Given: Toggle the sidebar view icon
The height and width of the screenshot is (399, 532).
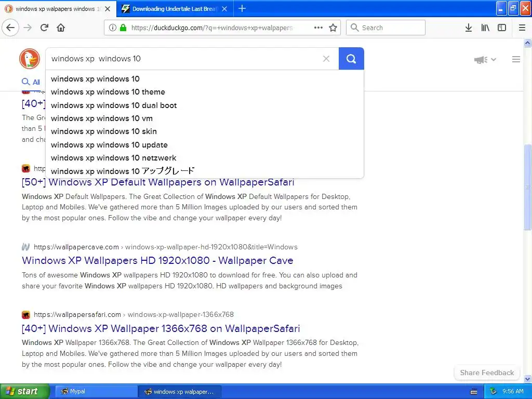Looking at the screenshot, I should pos(502,28).
